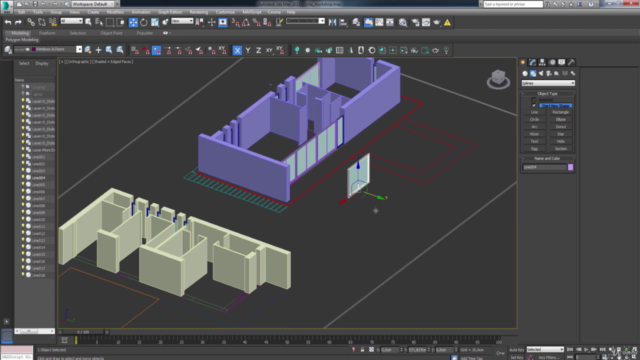
Task: Open the Modifiers menu
Action: click(115, 12)
